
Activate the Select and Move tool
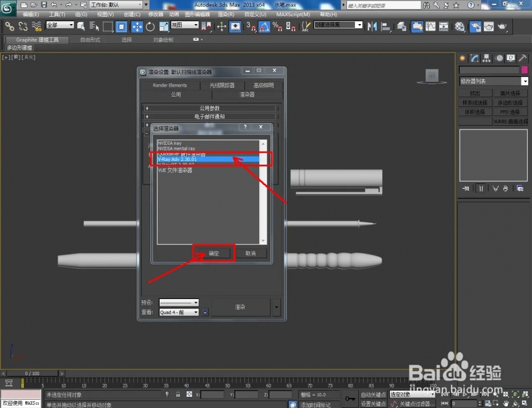pyautogui.click(x=137, y=26)
